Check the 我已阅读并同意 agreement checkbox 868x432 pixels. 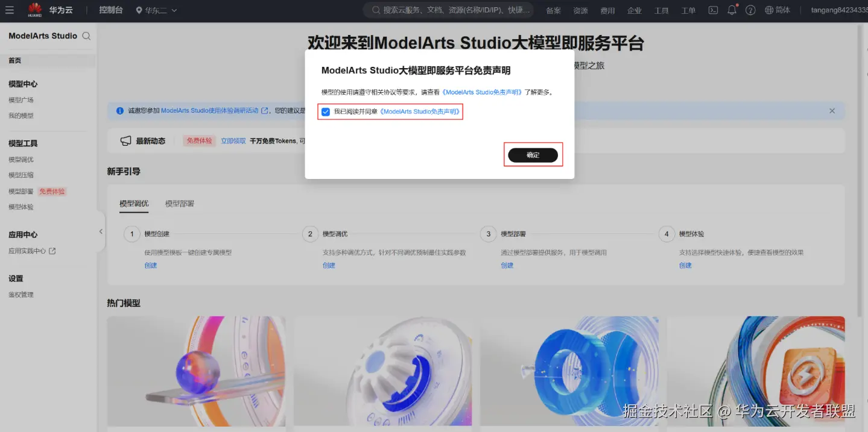tap(326, 112)
